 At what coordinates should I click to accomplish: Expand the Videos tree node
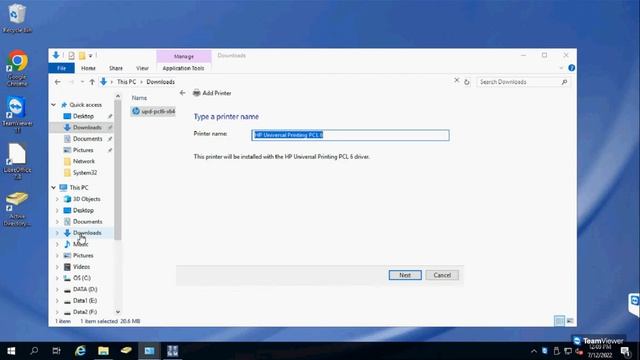57,267
